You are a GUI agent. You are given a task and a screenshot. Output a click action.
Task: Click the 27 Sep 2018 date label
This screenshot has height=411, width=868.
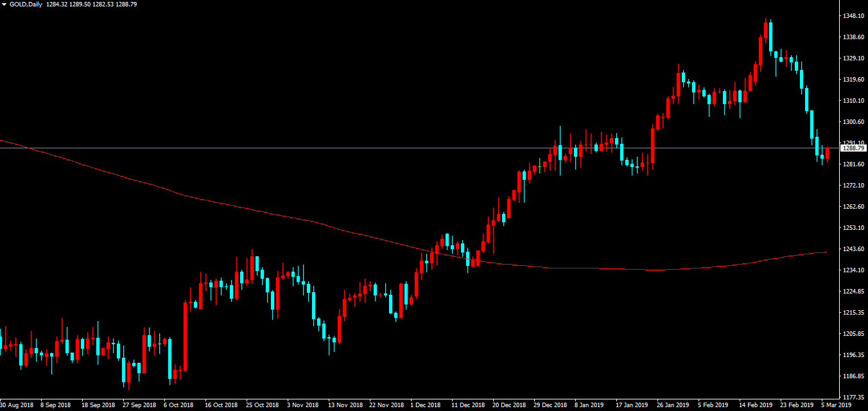[x=139, y=405]
